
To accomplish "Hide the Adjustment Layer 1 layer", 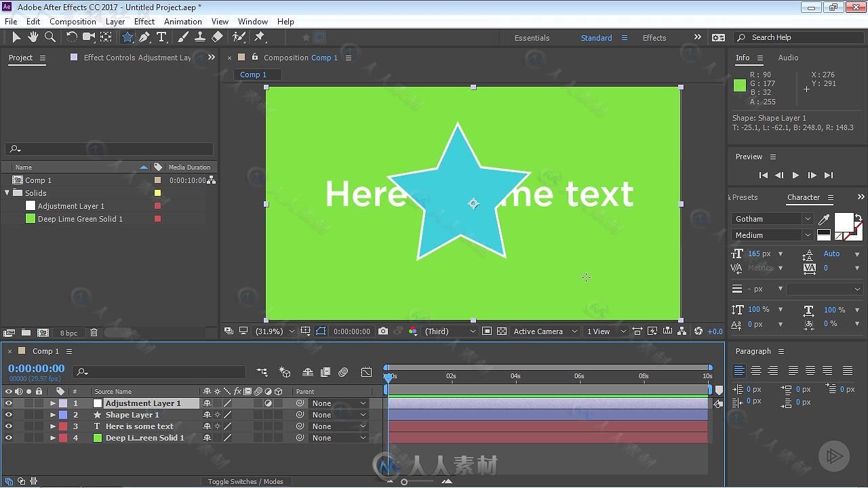I will pos(9,403).
